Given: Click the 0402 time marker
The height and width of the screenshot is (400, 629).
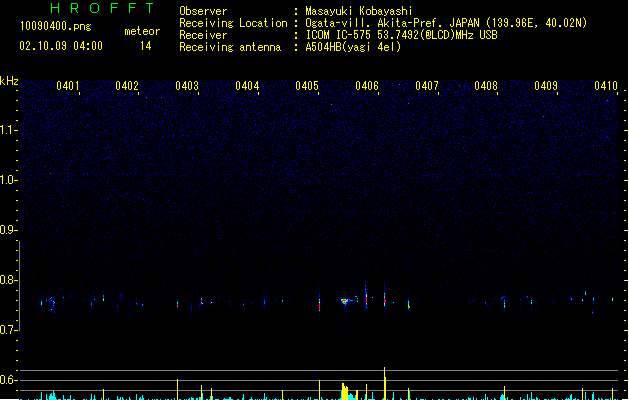Looking at the screenshot, I should click(127, 86).
